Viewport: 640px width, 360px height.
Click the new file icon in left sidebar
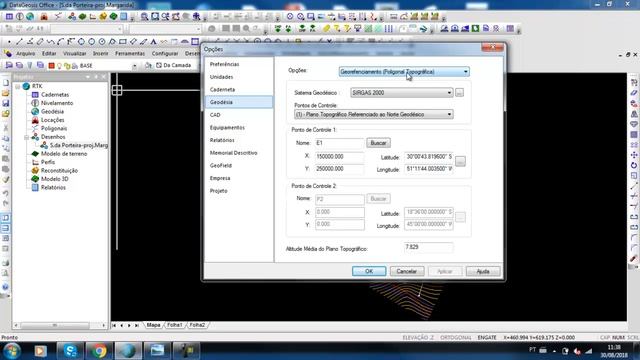pyautogui.click(x=6, y=83)
